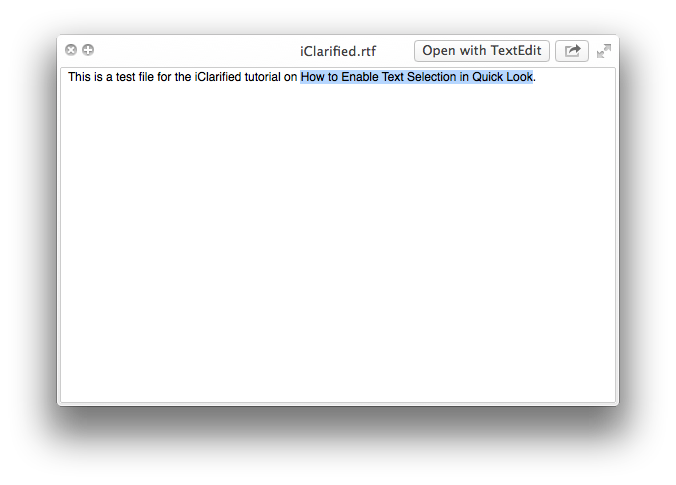Click the plus zoom button in title bar
The image size is (676, 485).
click(88, 50)
